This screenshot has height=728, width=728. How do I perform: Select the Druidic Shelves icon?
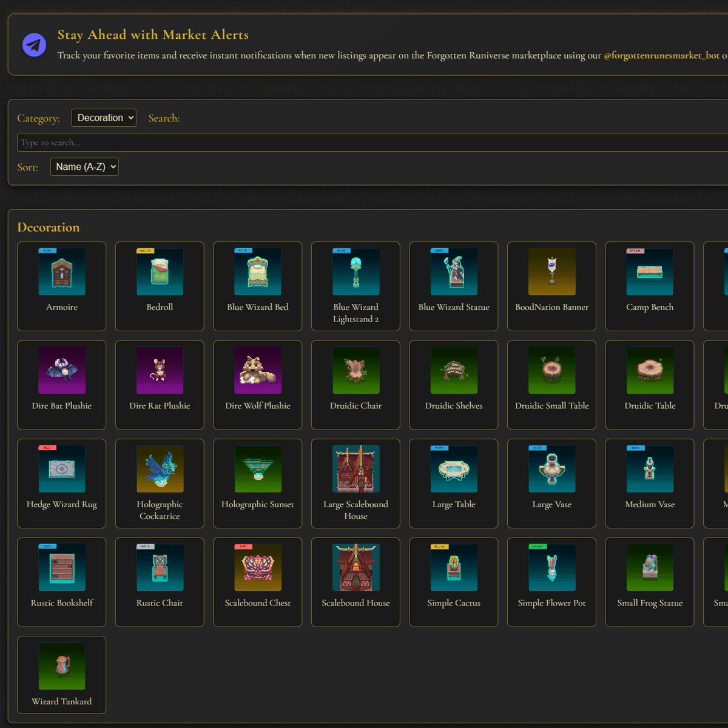454,370
